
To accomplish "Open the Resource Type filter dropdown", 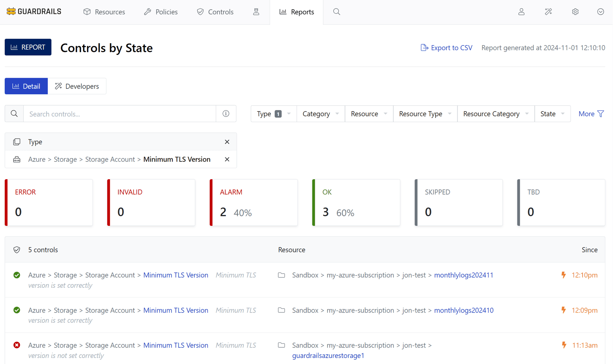I will 425,114.
